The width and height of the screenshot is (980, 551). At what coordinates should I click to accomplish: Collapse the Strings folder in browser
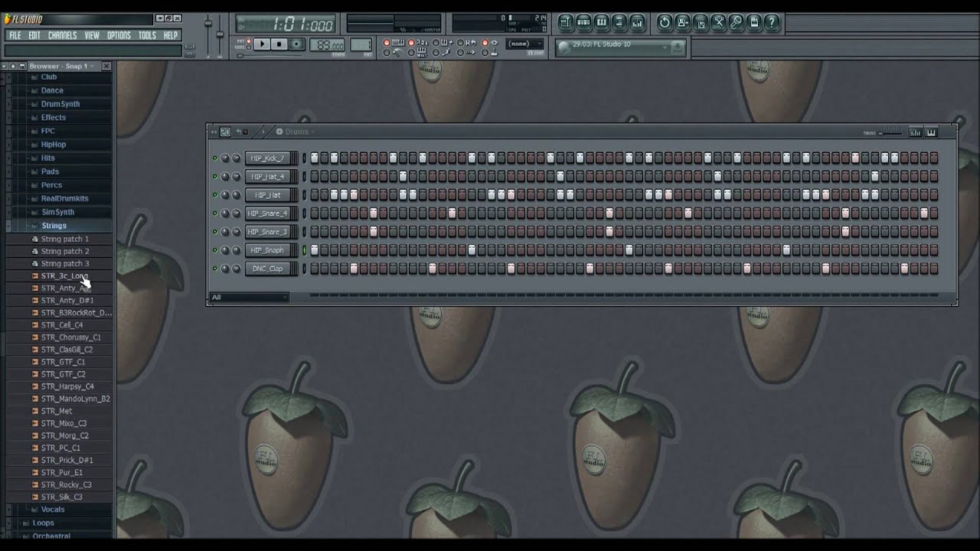coord(54,226)
